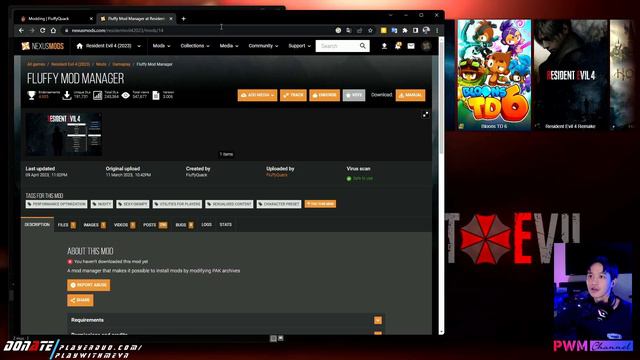Image resolution: width=640 pixels, height=360 pixels.
Task: Close the Fluffy Mod Manager browser tab
Action: [x=171, y=18]
